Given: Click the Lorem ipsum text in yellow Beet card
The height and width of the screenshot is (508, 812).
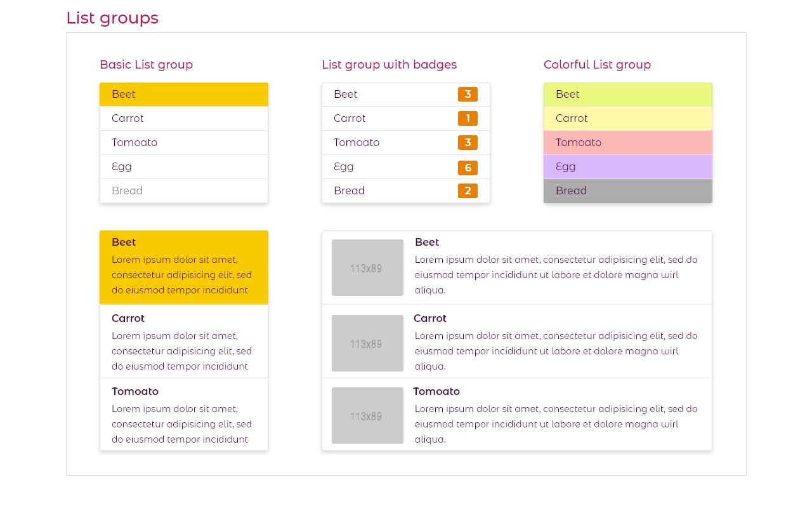Looking at the screenshot, I should pyautogui.click(x=181, y=275).
